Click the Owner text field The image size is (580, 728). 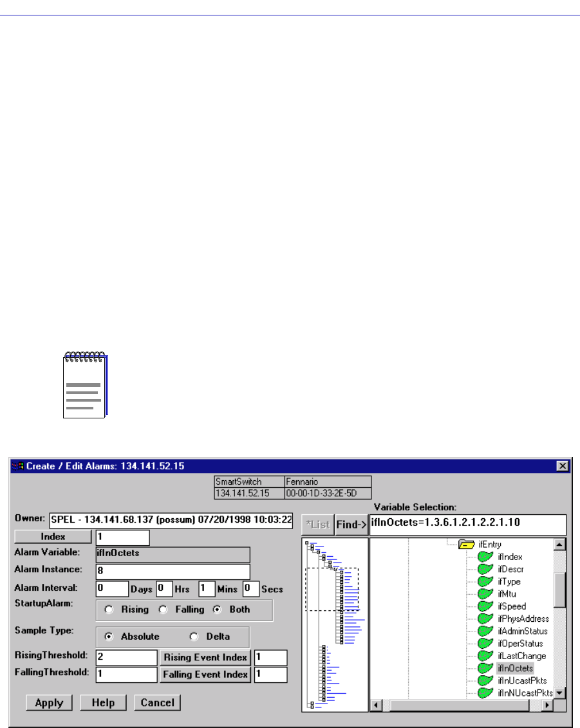(x=171, y=519)
